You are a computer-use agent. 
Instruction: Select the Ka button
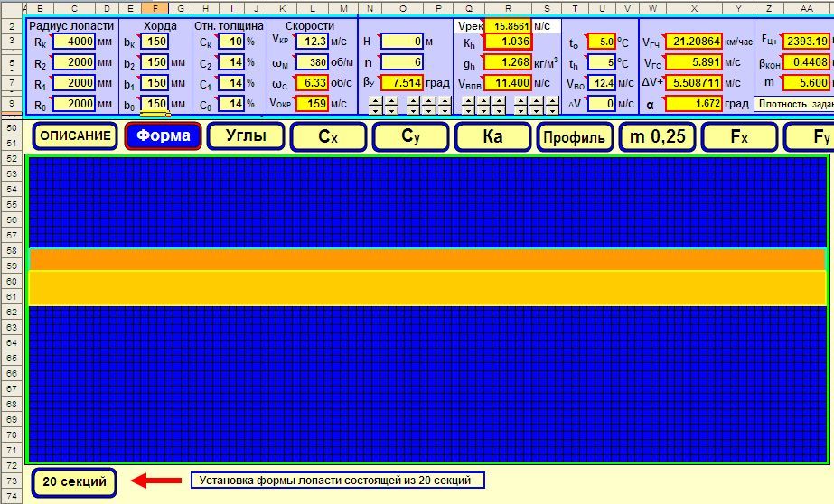[493, 137]
